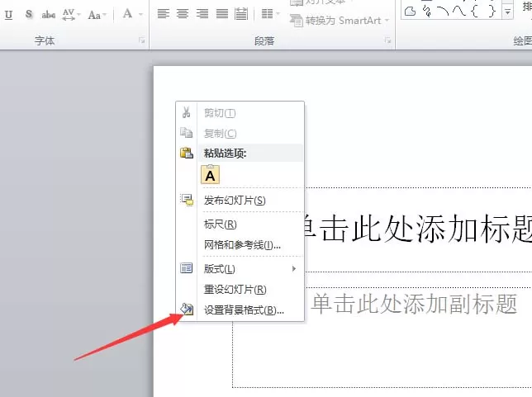Expand font color dropdown arrow
The width and height of the screenshot is (532, 397).
pos(140,15)
